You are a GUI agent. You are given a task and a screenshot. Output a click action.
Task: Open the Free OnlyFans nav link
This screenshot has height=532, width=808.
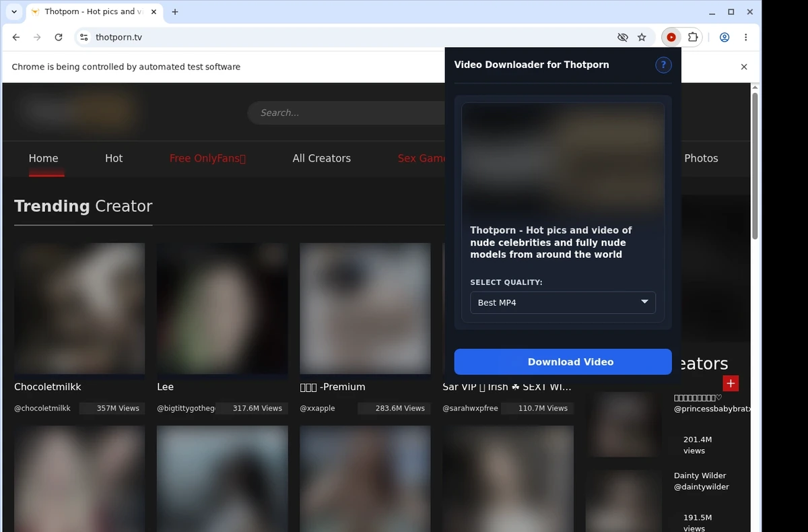coord(207,158)
